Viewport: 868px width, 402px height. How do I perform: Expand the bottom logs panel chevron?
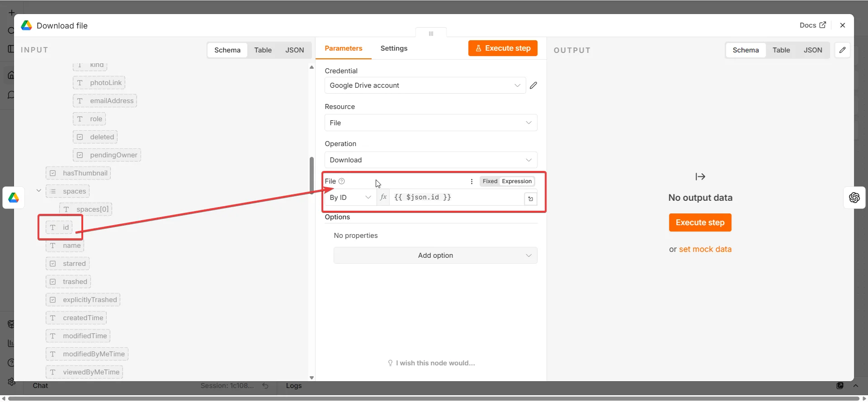click(x=855, y=386)
